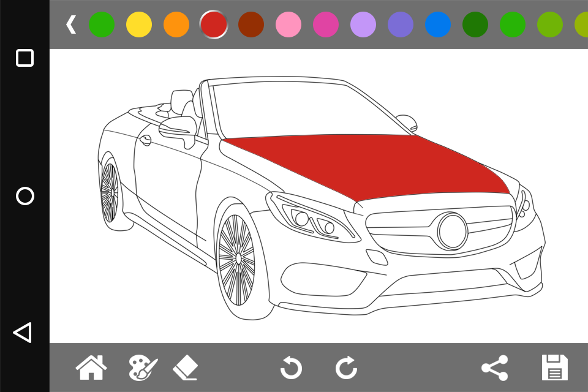The image size is (588, 392).
Task: Pick the violet-blue color swatch
Action: tap(401, 24)
